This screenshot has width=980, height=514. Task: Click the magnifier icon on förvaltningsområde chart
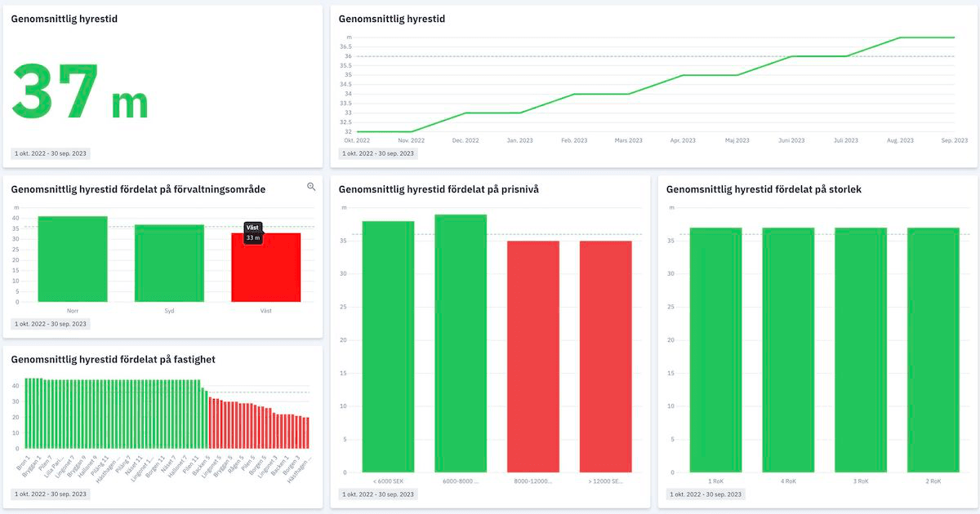(x=311, y=187)
